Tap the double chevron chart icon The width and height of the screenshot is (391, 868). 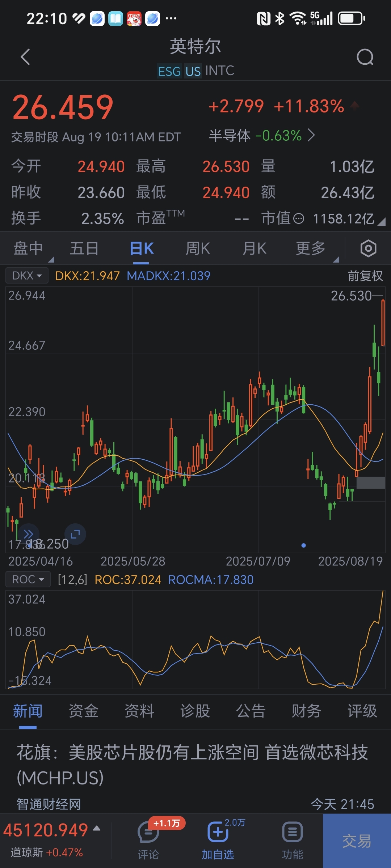tap(28, 534)
